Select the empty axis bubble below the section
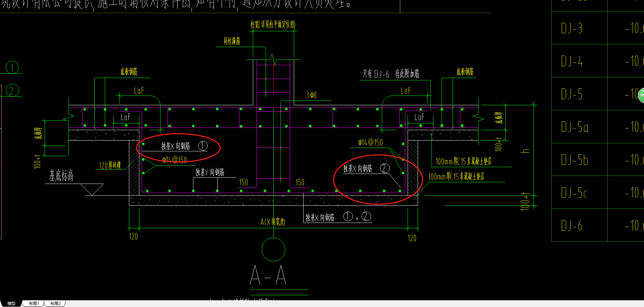 pos(273,250)
